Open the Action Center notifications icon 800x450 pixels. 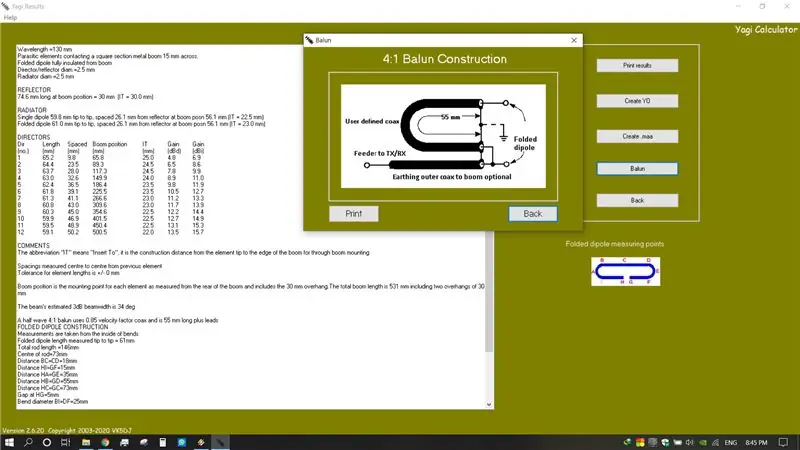click(784, 442)
